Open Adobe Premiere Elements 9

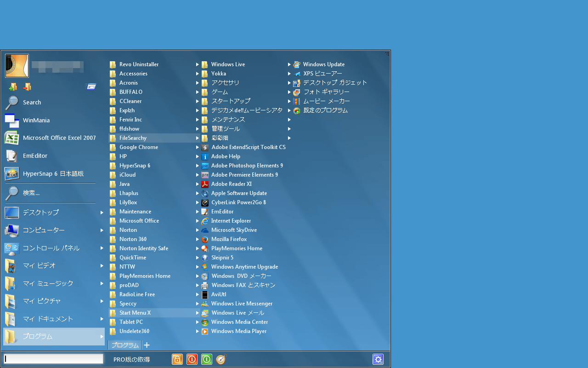(x=240, y=175)
